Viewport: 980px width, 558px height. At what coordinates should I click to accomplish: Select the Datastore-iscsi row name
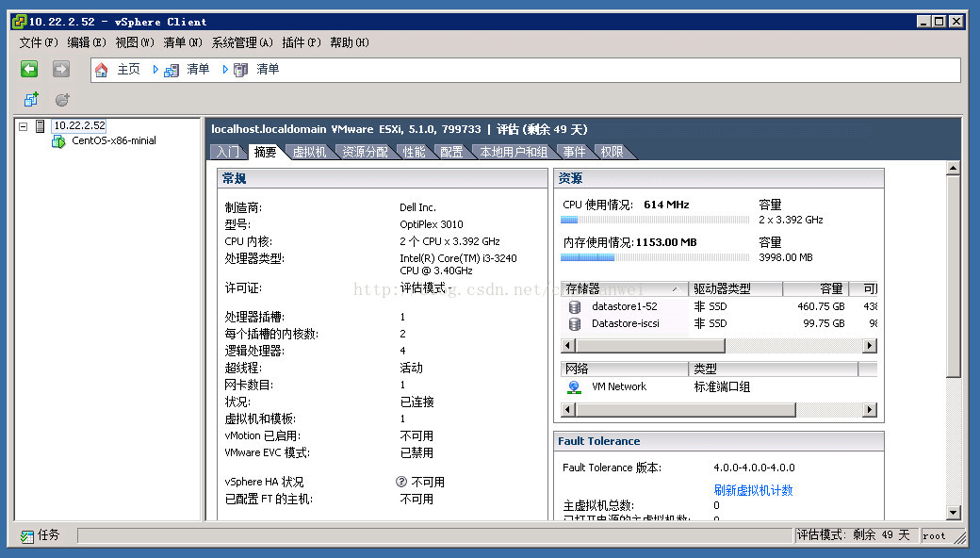[x=626, y=323]
